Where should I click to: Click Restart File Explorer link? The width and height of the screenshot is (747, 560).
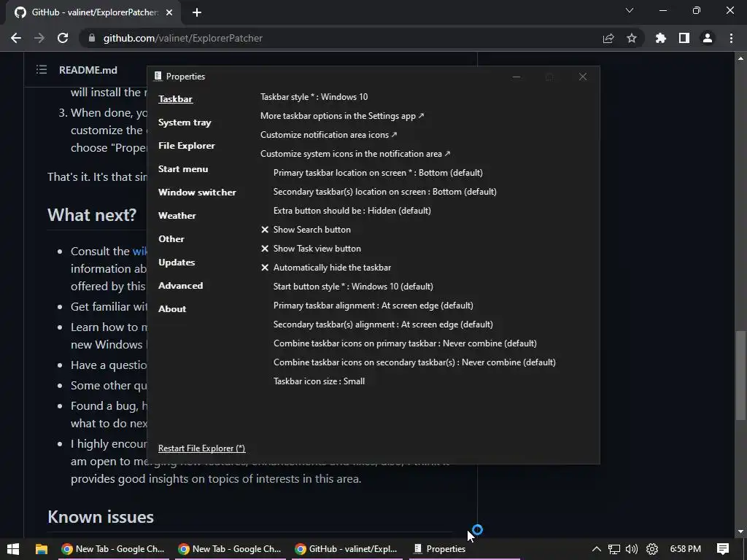[201, 448]
